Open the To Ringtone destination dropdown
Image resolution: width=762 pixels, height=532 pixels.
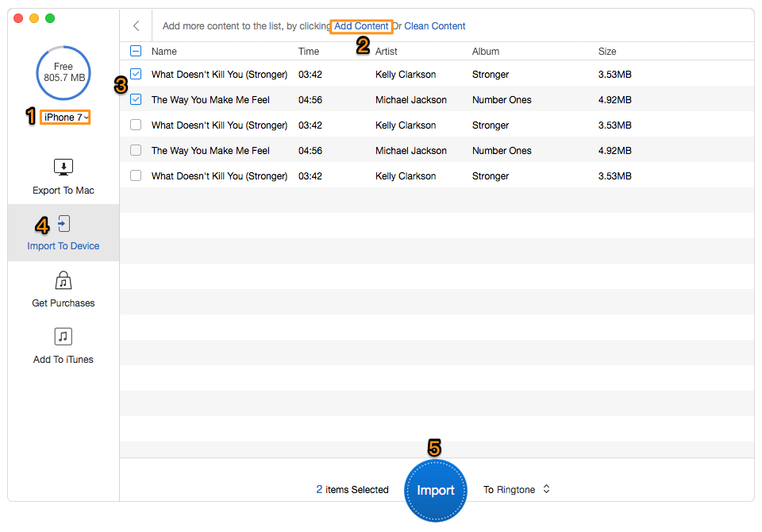pos(517,489)
